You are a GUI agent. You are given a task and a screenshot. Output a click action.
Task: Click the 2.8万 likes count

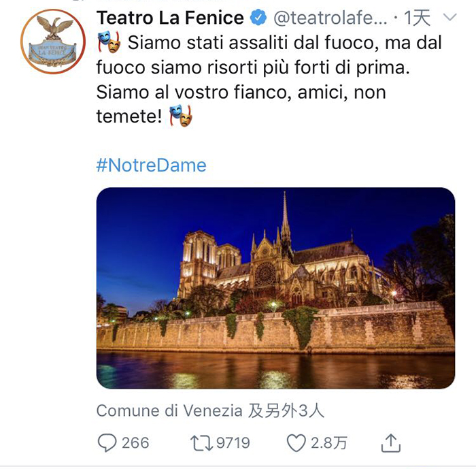tap(328, 443)
